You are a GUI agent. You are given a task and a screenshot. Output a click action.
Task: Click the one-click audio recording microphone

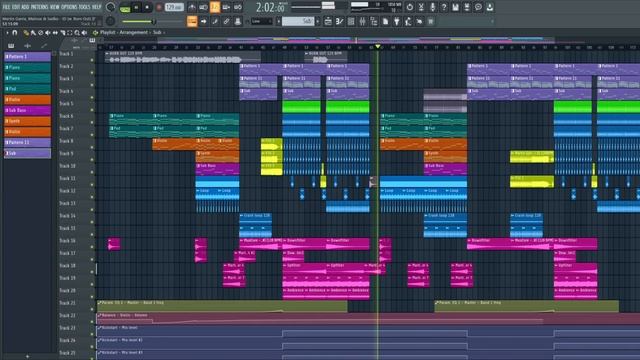432,7
